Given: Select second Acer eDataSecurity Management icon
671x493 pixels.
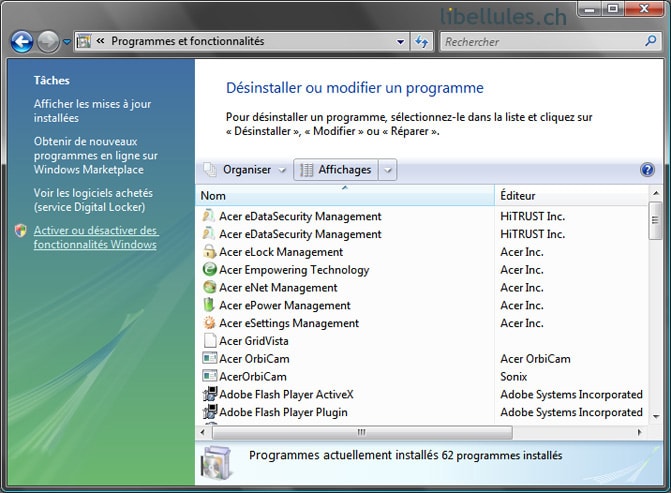Looking at the screenshot, I should pyautogui.click(x=209, y=234).
